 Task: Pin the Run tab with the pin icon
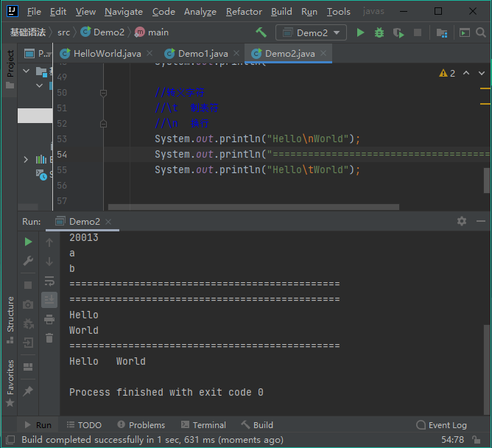point(28,391)
